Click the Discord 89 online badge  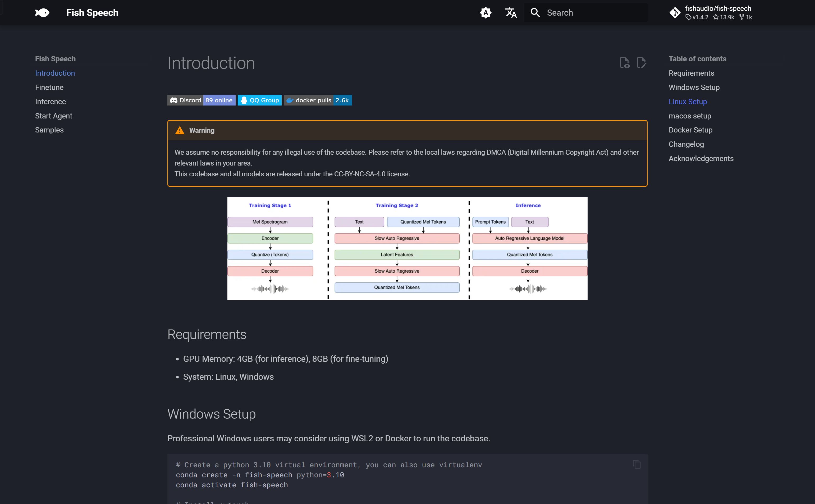tap(201, 100)
